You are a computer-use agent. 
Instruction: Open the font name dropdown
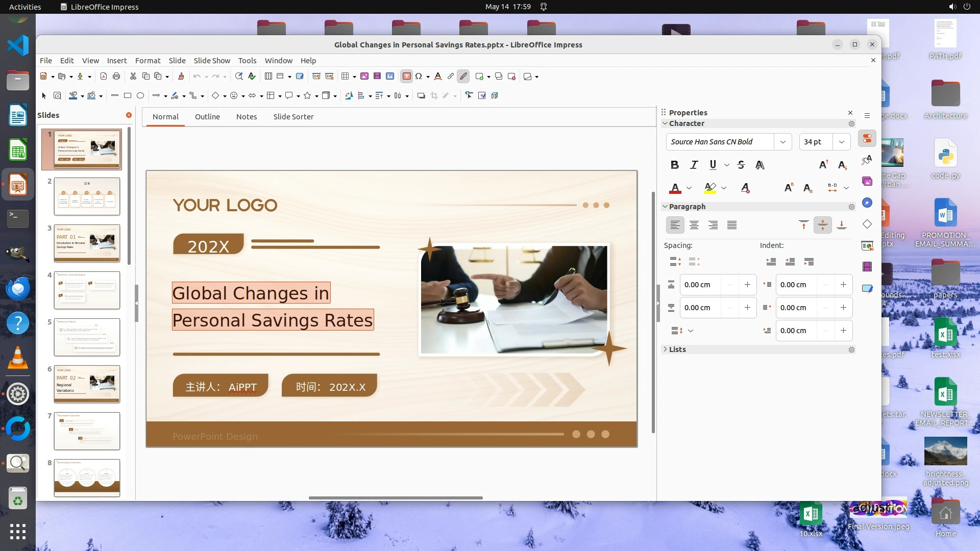click(x=782, y=142)
